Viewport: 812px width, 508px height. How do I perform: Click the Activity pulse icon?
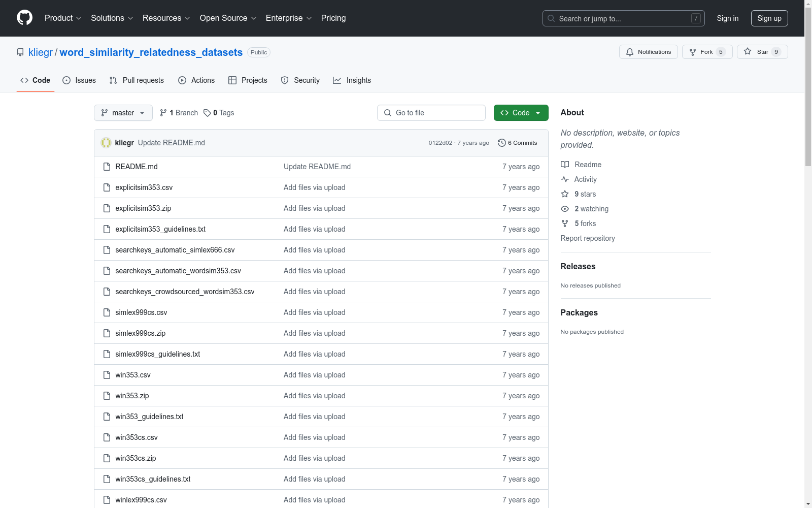(x=565, y=179)
